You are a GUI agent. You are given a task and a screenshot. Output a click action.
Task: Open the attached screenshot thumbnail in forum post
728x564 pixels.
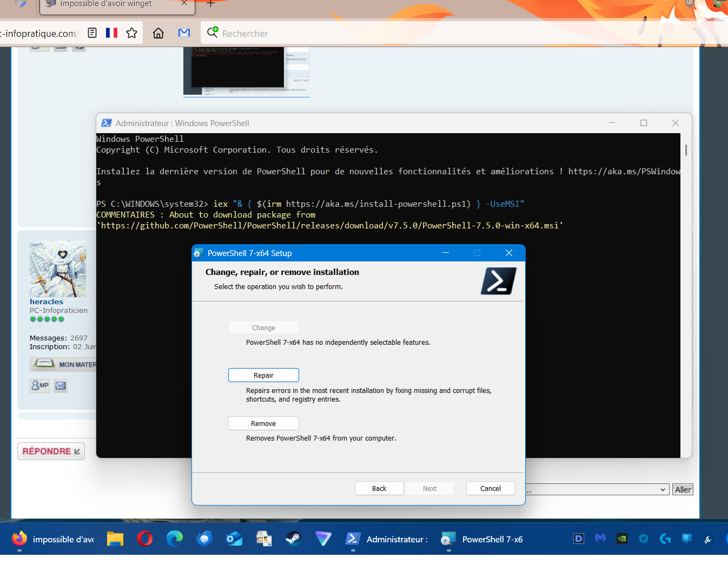tap(247, 71)
